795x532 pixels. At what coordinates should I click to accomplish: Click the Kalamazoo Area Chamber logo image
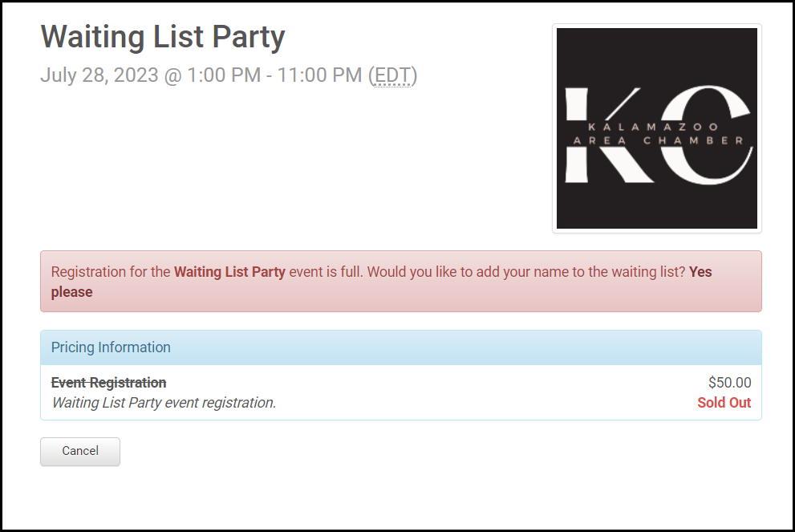(x=656, y=128)
